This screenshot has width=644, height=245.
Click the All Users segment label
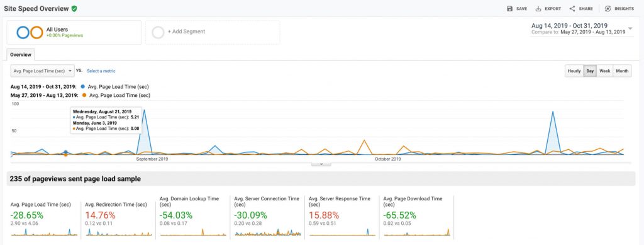[x=57, y=30]
